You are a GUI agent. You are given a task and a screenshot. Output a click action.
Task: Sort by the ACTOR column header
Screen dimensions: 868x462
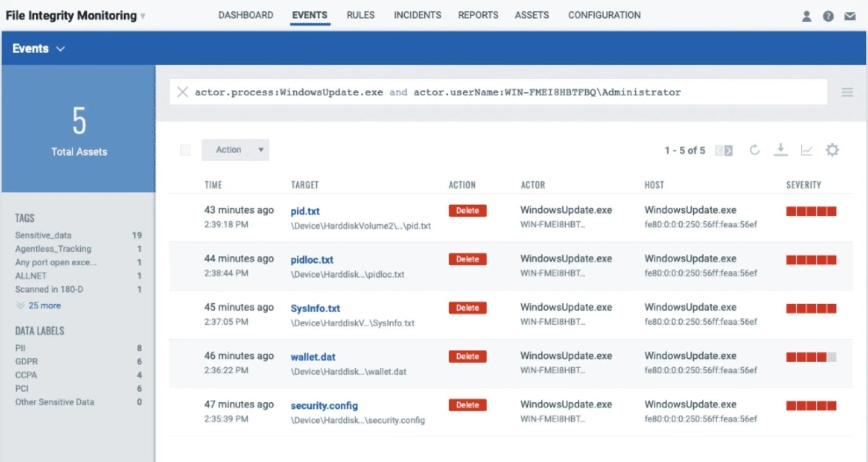tap(533, 185)
